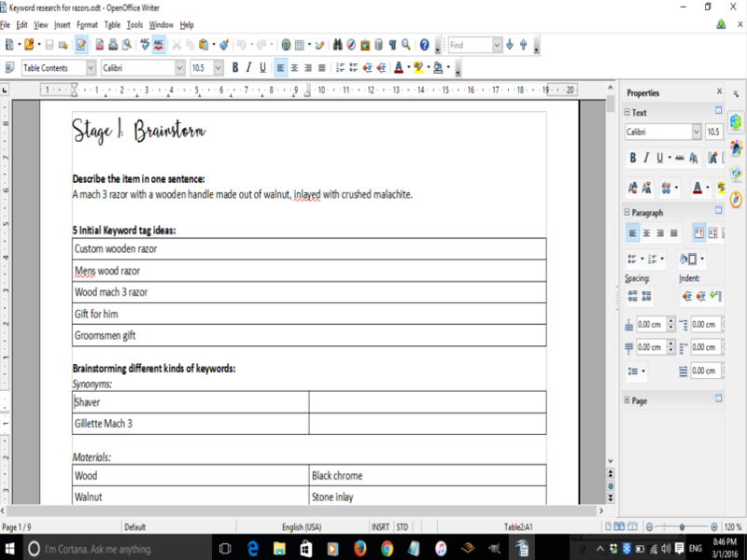Screen dimensions: 747x560
Task: Click INSRT mode in status bar
Action: pyautogui.click(x=380, y=526)
